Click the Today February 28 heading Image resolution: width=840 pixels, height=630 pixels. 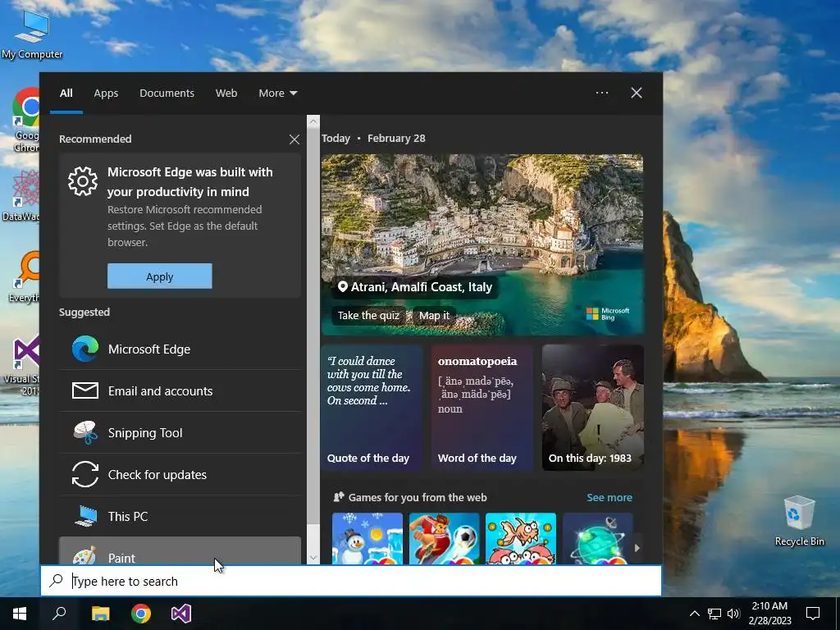click(x=373, y=138)
